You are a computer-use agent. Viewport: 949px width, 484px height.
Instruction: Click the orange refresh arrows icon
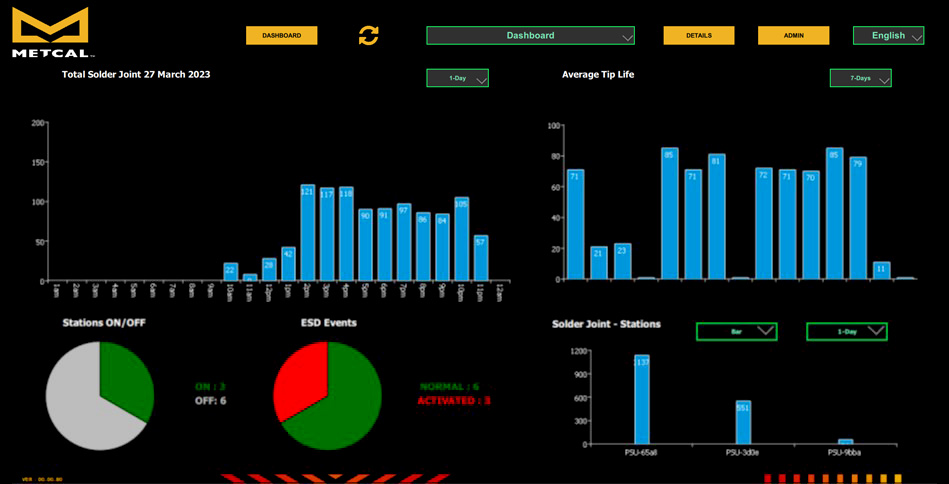tap(368, 36)
